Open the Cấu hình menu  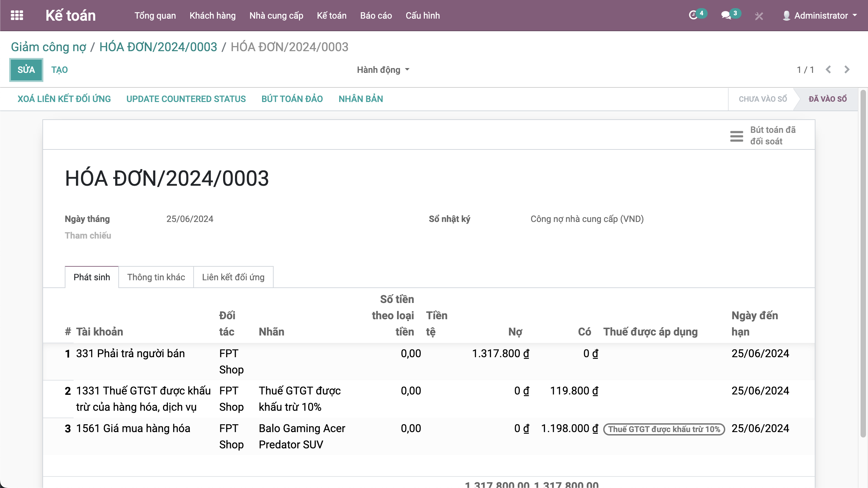[422, 16]
